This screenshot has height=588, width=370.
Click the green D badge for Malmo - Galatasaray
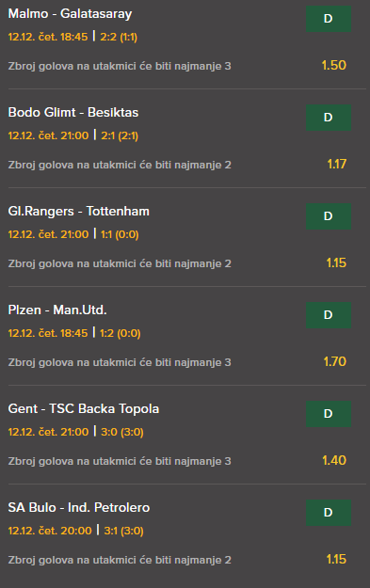point(329,19)
